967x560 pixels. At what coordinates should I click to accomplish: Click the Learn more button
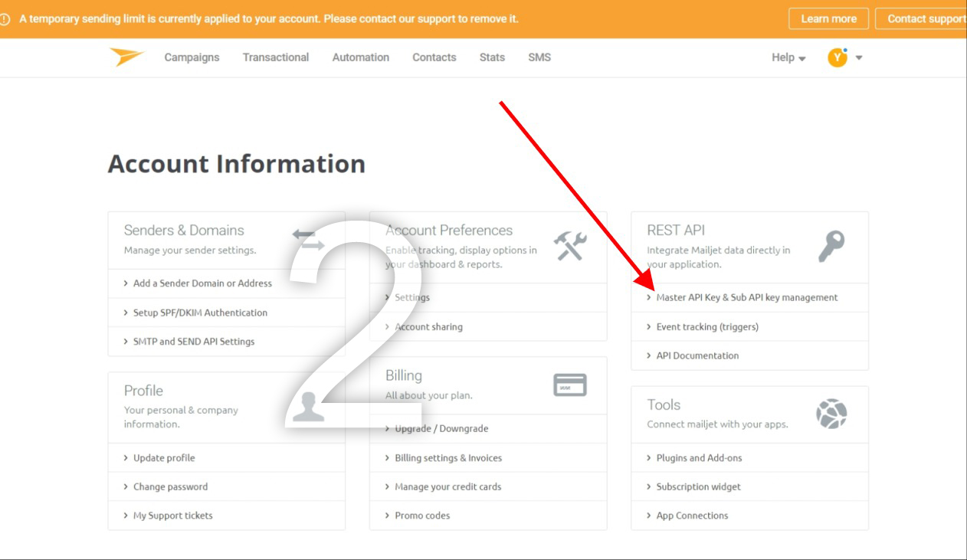click(829, 19)
